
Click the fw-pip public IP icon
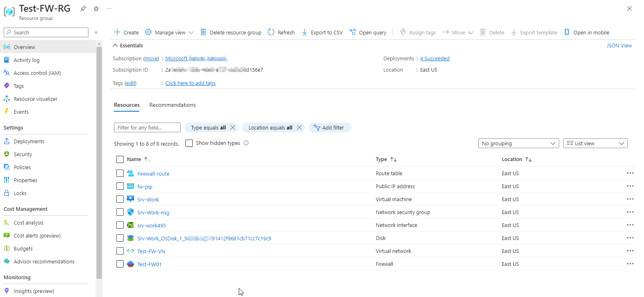point(130,186)
